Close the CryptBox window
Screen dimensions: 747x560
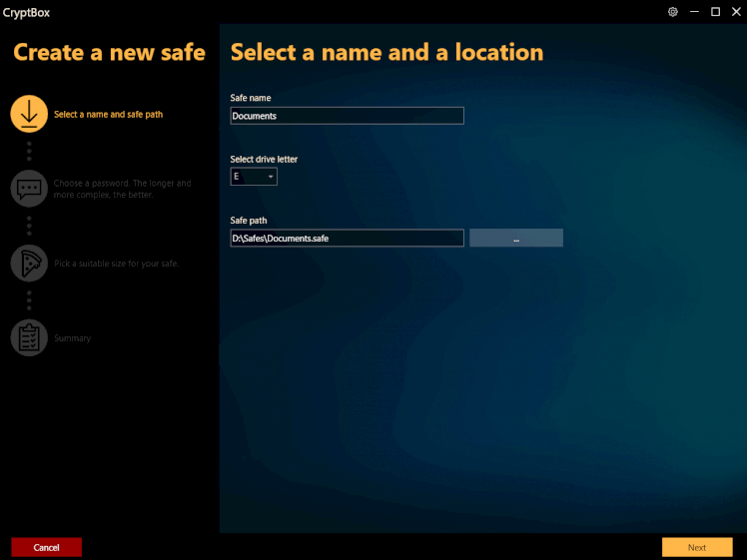[x=735, y=12]
